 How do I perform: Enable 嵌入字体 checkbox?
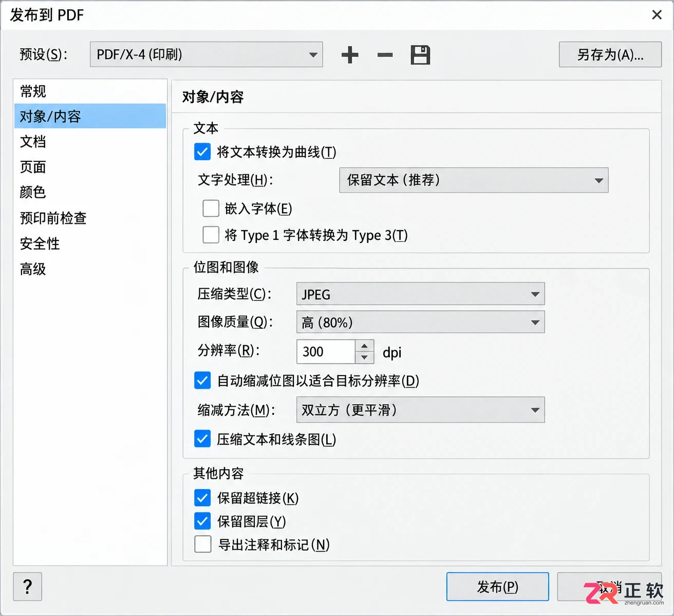[x=211, y=209]
